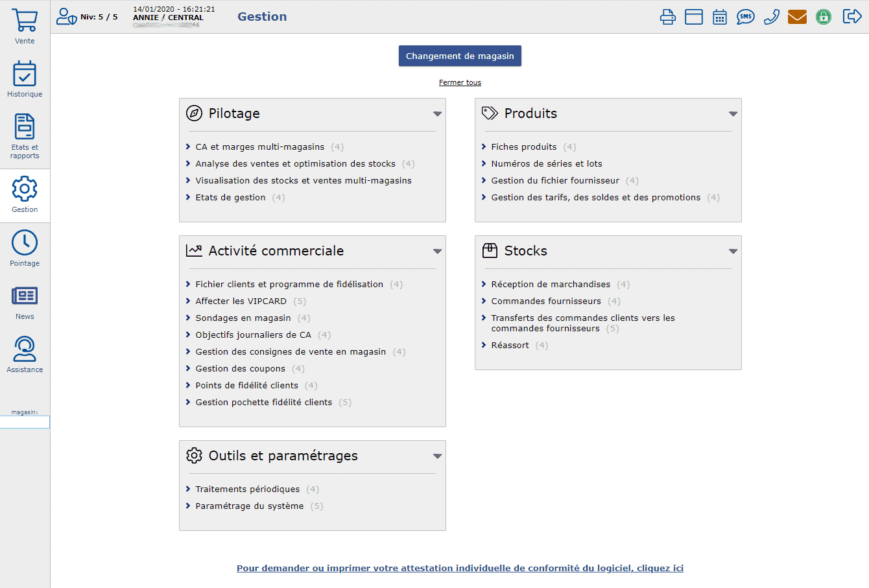The image size is (869, 588).
Task: Click the phone handset icon
Action: 771,17
